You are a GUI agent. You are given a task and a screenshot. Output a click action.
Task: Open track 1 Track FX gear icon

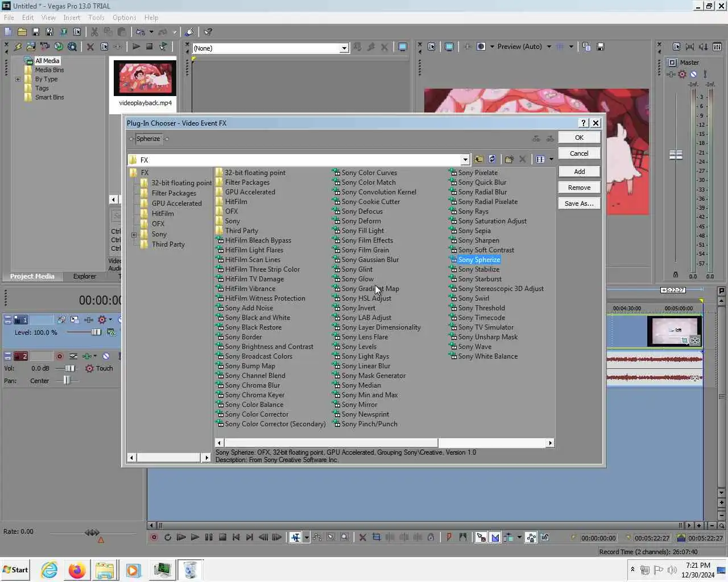coord(102,320)
